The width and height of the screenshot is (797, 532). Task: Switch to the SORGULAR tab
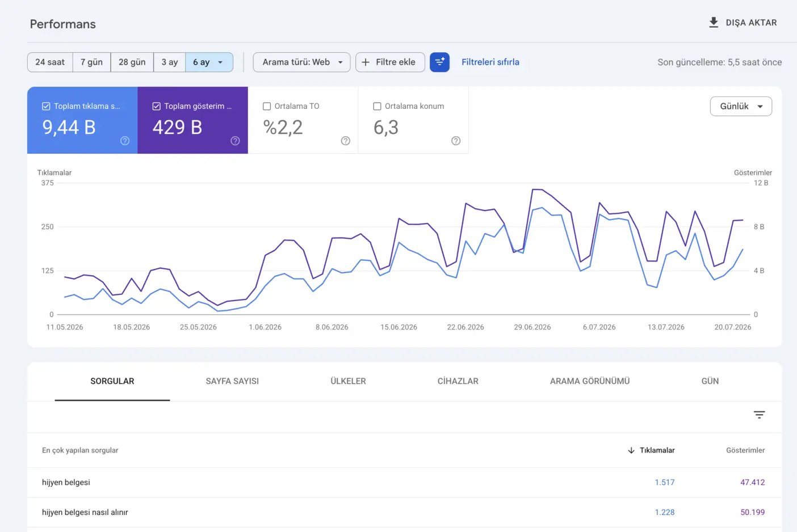click(x=112, y=381)
